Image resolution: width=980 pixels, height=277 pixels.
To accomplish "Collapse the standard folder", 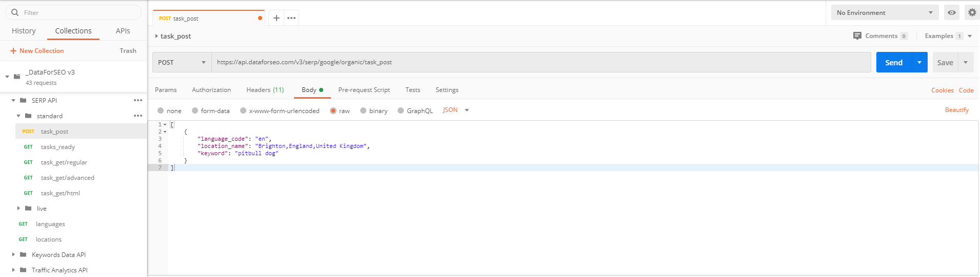I will click(x=18, y=116).
